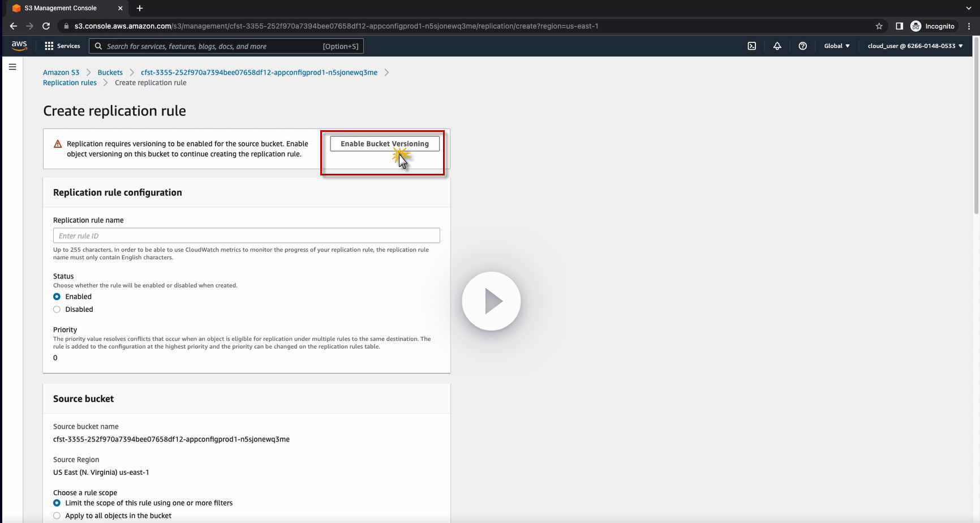
Task: Open the help question mark menu
Action: coord(802,46)
